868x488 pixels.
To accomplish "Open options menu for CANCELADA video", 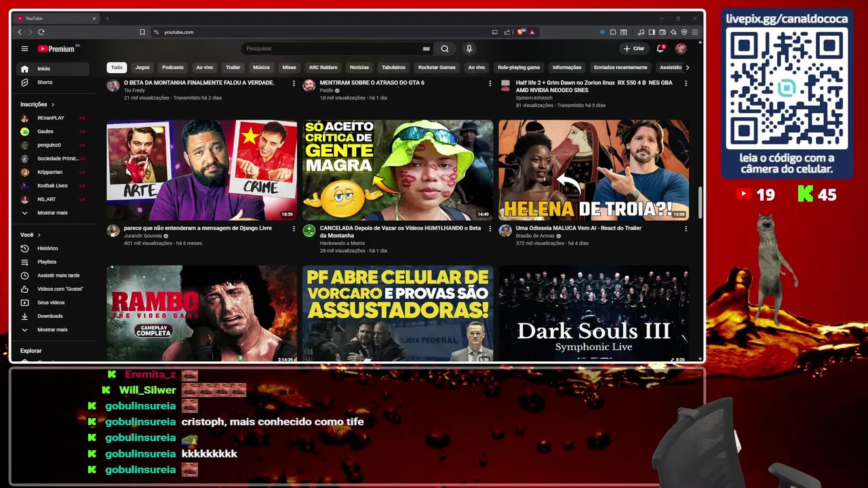I will [490, 229].
